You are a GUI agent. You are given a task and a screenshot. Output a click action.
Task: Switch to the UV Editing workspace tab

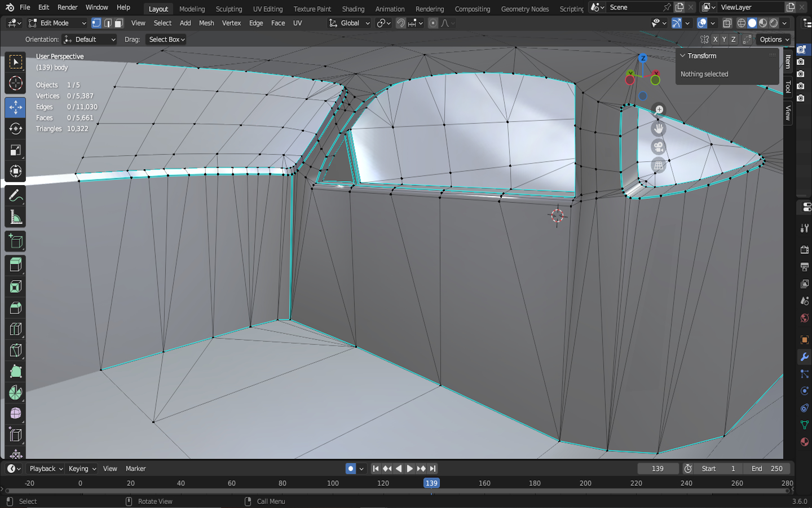point(268,9)
